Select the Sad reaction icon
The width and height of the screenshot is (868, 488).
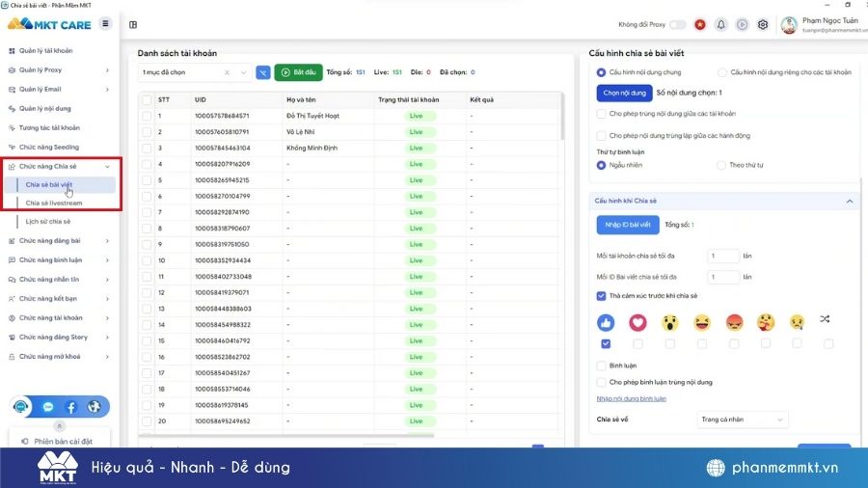tap(797, 321)
